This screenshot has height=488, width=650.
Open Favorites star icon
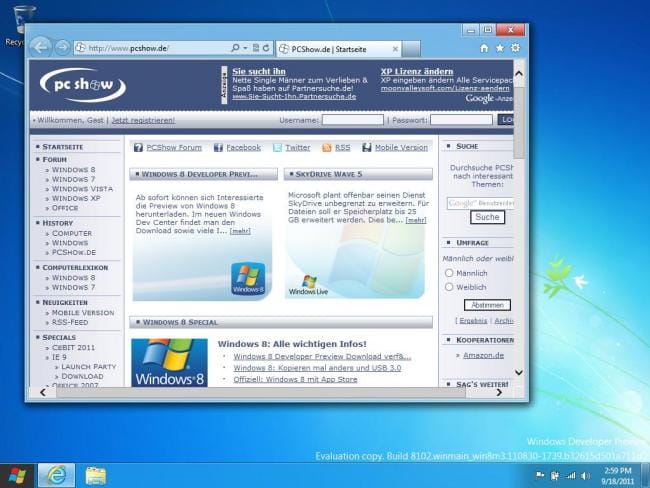pos(500,48)
